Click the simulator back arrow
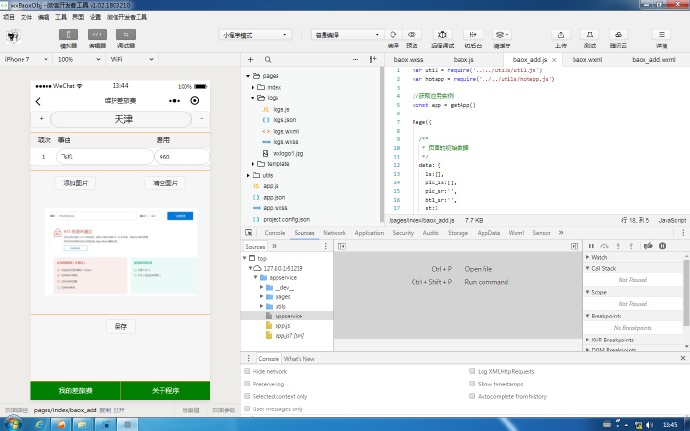This screenshot has width=690, height=431. [38, 101]
